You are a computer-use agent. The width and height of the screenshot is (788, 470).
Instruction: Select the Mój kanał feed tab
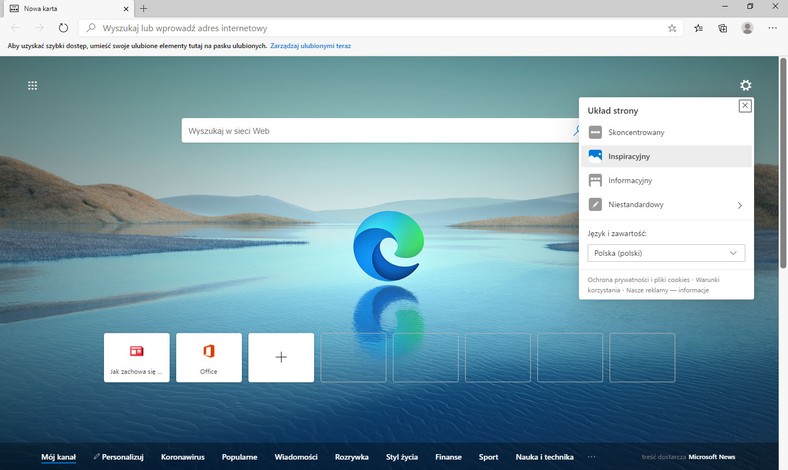[58, 457]
